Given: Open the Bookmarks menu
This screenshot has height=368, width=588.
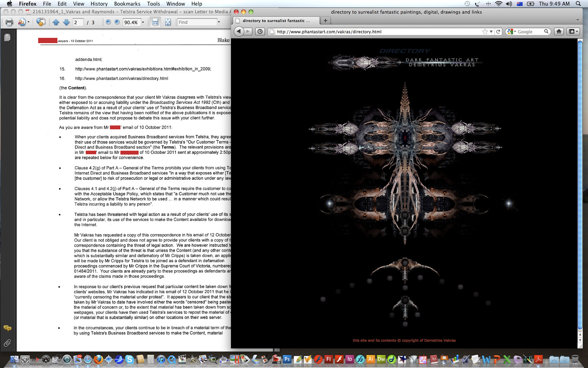Looking at the screenshot, I should pyautogui.click(x=127, y=4).
